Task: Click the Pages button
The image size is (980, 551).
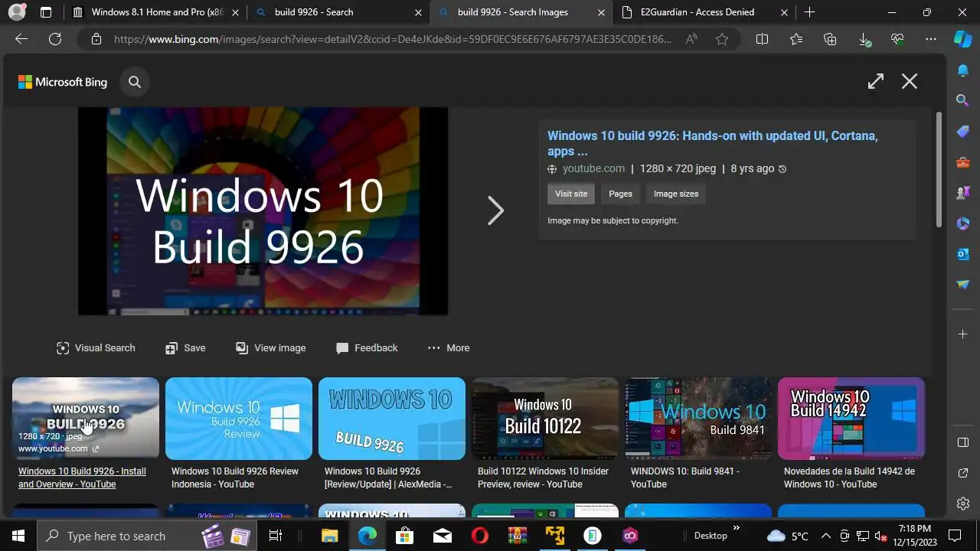Action: click(620, 194)
